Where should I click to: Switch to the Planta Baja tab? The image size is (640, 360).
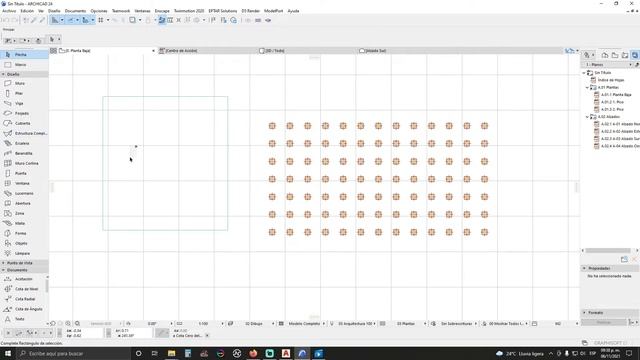point(107,51)
